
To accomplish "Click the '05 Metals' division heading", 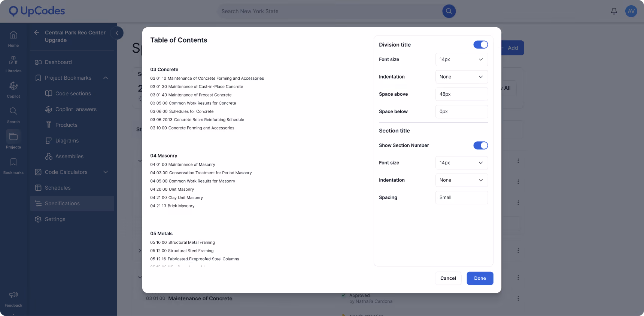I will pos(161,233).
